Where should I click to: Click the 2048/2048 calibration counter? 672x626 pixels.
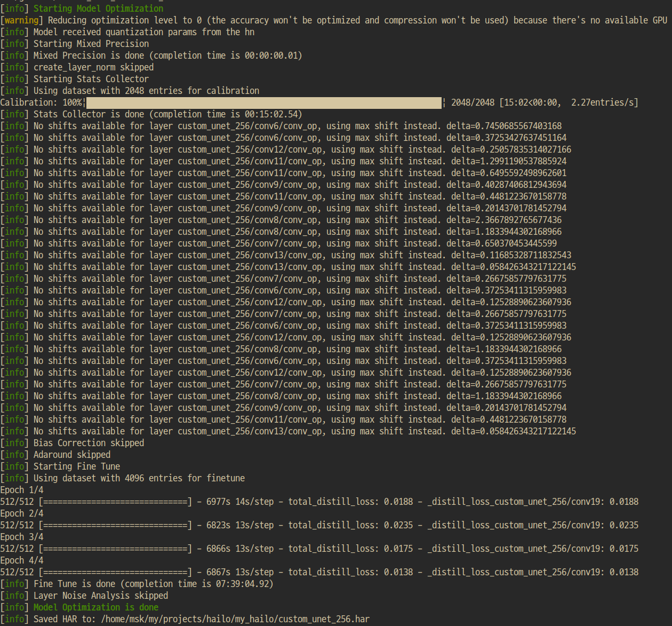pyautogui.click(x=473, y=102)
